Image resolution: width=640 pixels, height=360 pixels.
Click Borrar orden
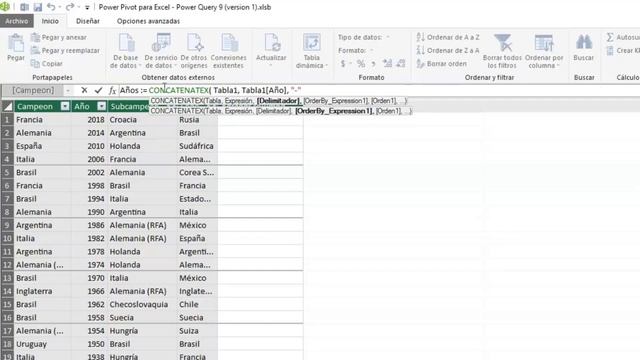[x=441, y=64]
